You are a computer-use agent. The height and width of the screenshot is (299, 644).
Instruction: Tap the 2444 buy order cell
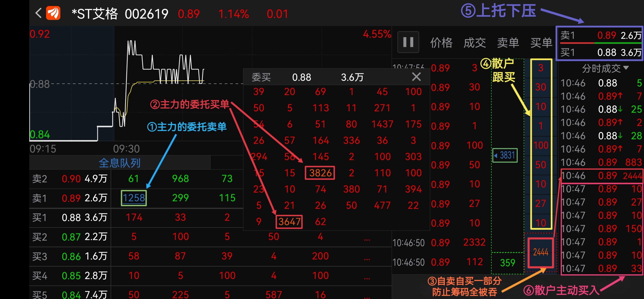click(x=541, y=252)
